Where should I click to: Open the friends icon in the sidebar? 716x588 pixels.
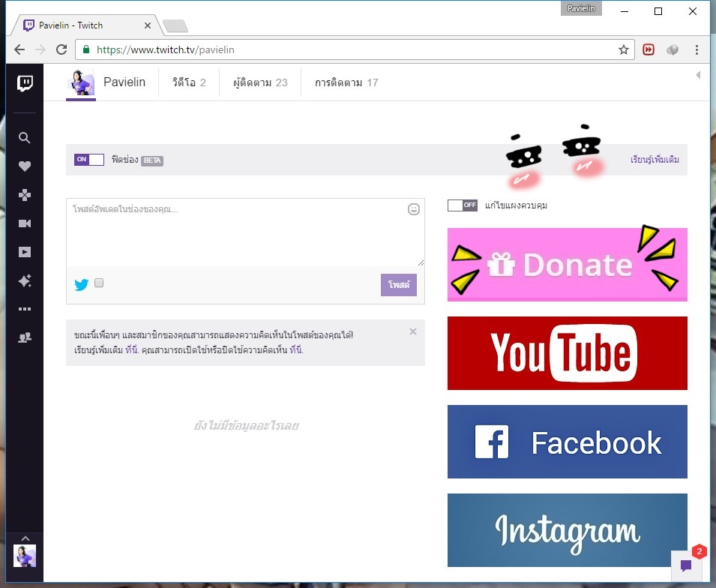pyautogui.click(x=25, y=337)
